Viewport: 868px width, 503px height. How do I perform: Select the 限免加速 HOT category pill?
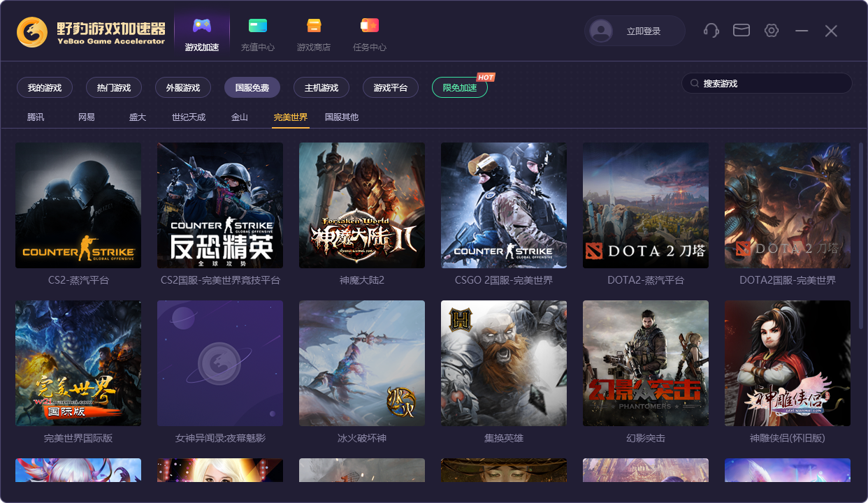click(x=460, y=88)
